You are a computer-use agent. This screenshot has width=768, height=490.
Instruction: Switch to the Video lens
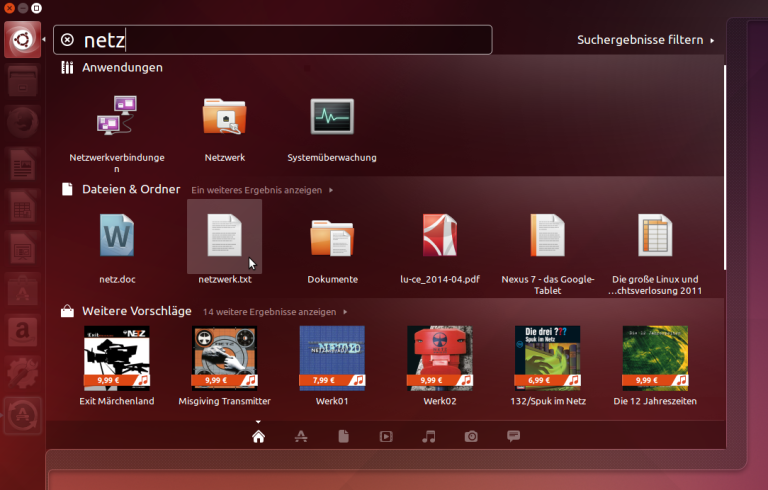[x=386, y=436]
